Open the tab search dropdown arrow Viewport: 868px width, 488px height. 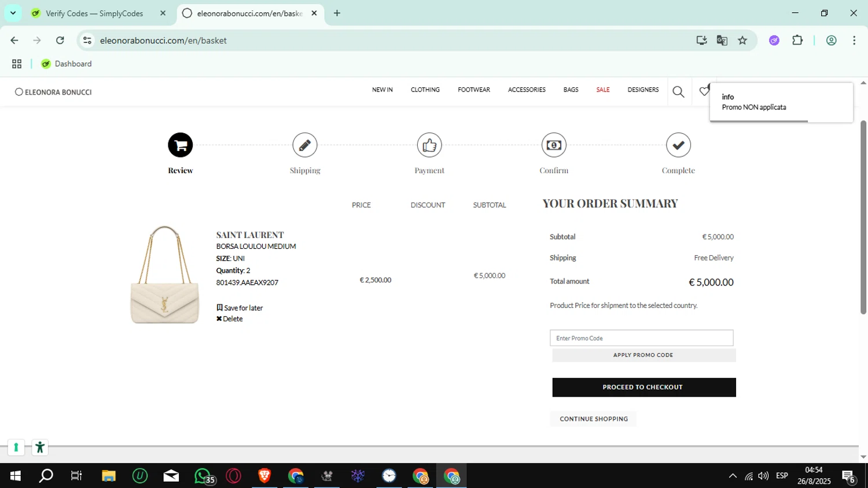pos(13,13)
